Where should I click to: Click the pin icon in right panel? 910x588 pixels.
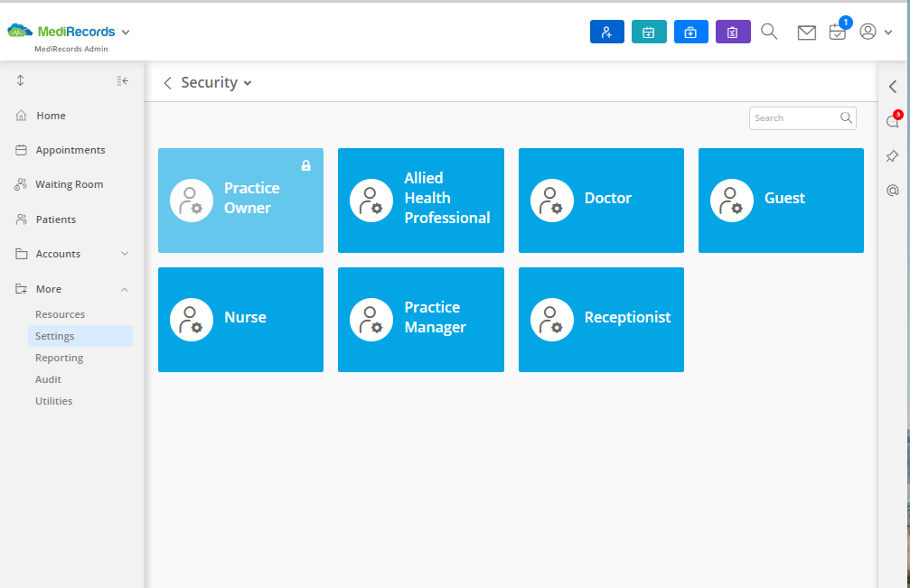pyautogui.click(x=892, y=156)
